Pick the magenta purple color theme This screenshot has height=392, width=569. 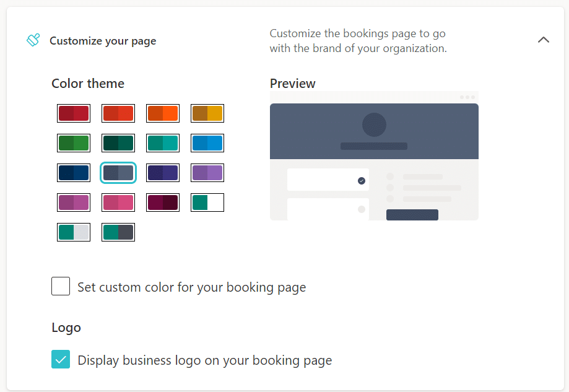(x=74, y=203)
